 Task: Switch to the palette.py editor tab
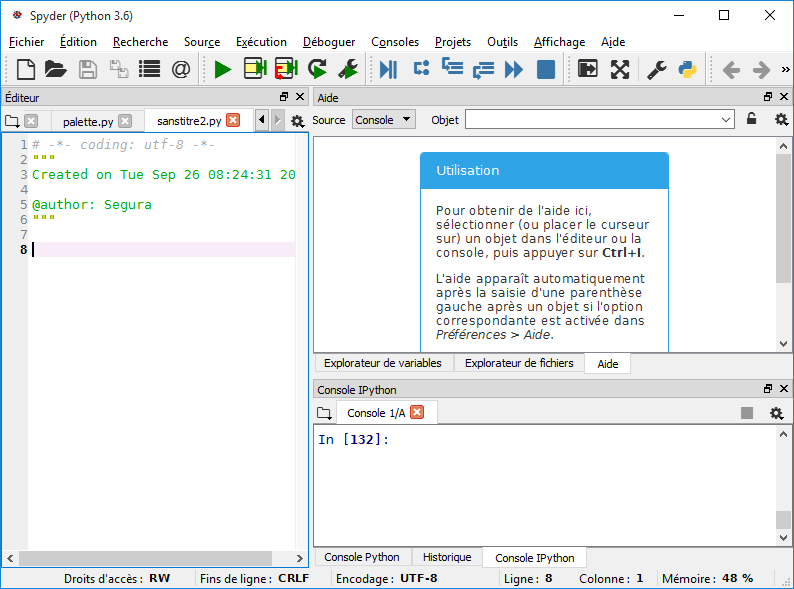[87, 121]
